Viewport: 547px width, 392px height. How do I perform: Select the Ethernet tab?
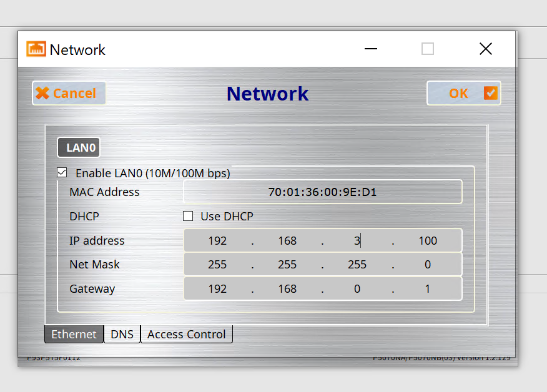(74, 335)
